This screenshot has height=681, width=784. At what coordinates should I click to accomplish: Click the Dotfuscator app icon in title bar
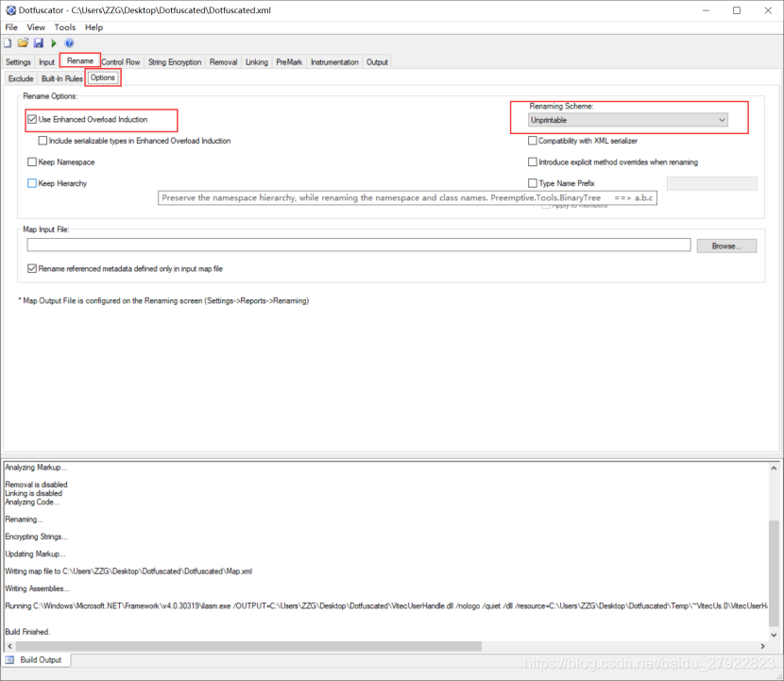click(10, 10)
